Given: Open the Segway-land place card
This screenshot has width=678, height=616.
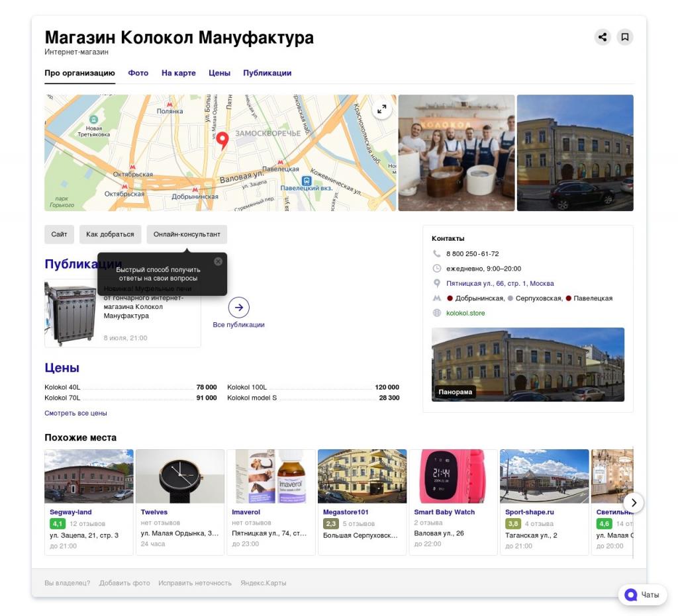Looking at the screenshot, I should 89,502.
